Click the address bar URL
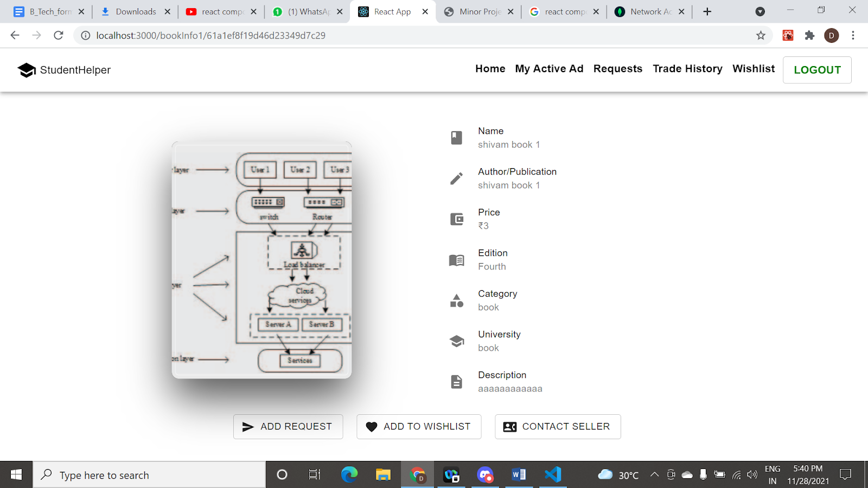Viewport: 868px width, 488px height. pyautogui.click(x=211, y=35)
